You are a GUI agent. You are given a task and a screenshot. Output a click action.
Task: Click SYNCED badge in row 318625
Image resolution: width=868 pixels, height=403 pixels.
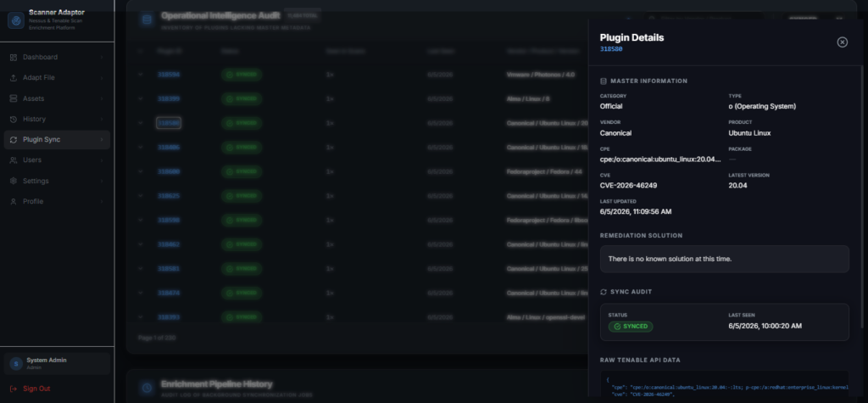coord(242,196)
